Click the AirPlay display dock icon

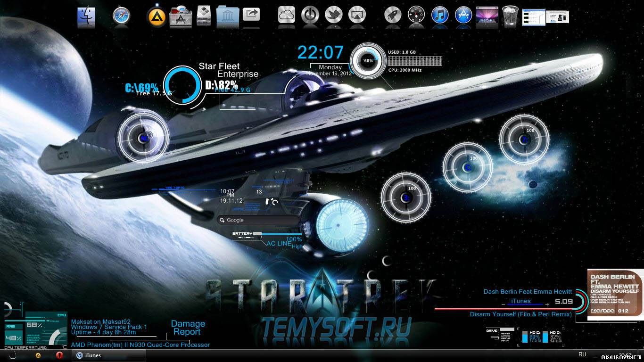point(357,15)
